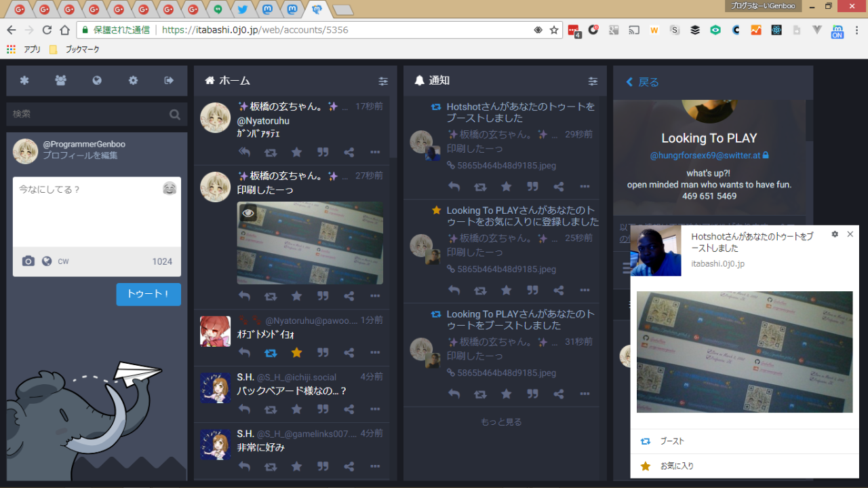The height and width of the screenshot is (488, 868).
Task: Click the logout icon in navigation bar
Action: coord(169,81)
